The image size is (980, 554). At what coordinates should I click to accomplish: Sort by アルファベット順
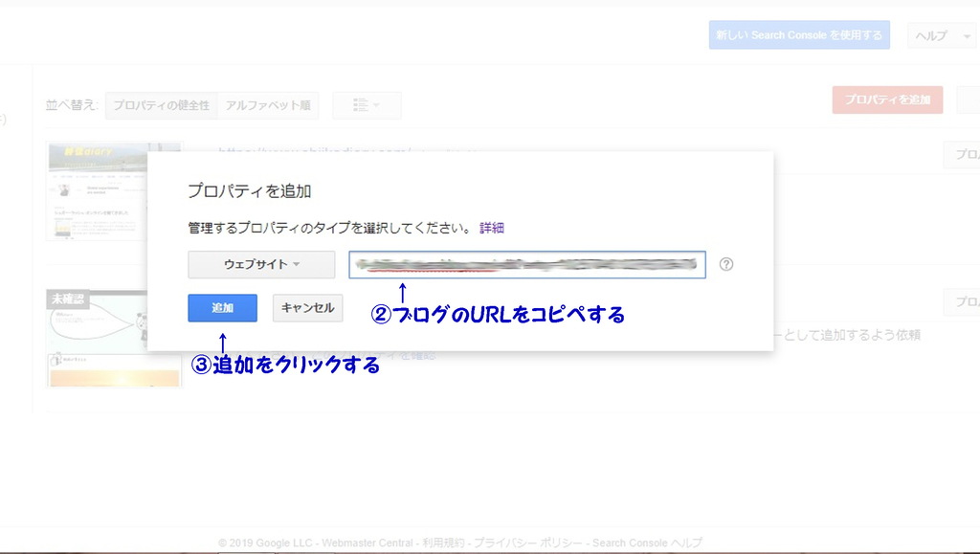[268, 105]
